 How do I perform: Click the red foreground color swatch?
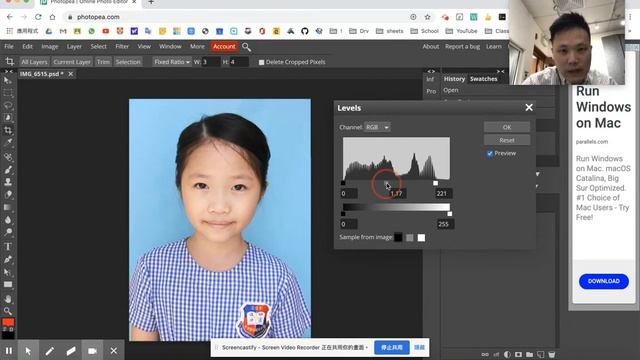point(8,322)
